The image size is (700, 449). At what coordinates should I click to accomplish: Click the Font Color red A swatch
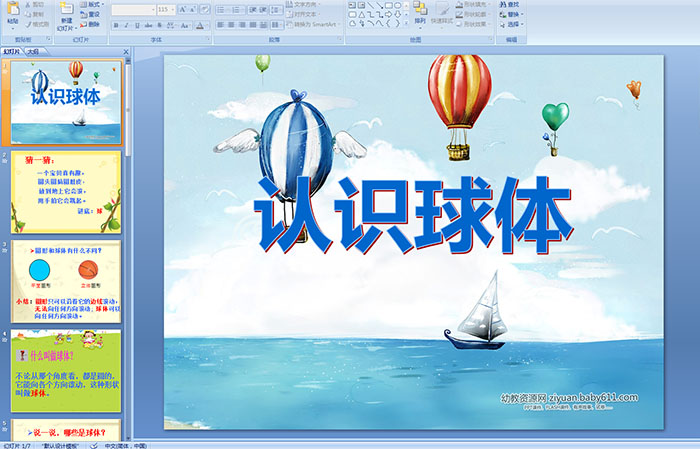[x=200, y=26]
